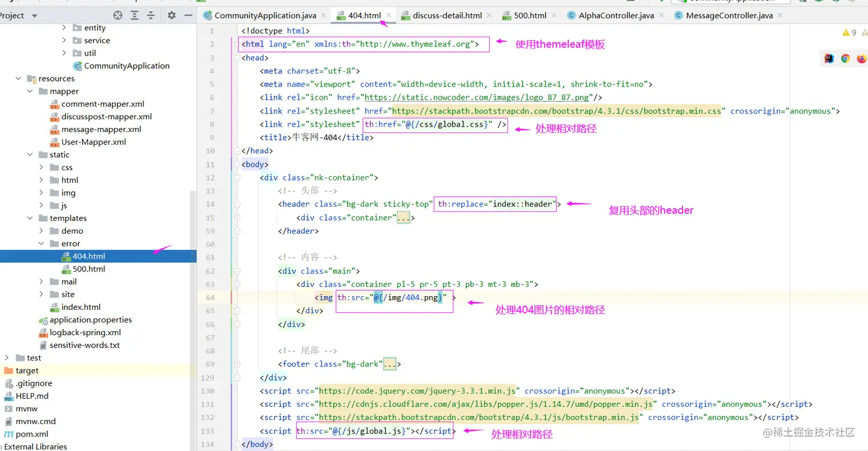Close the 404.html editor tab

(x=389, y=15)
